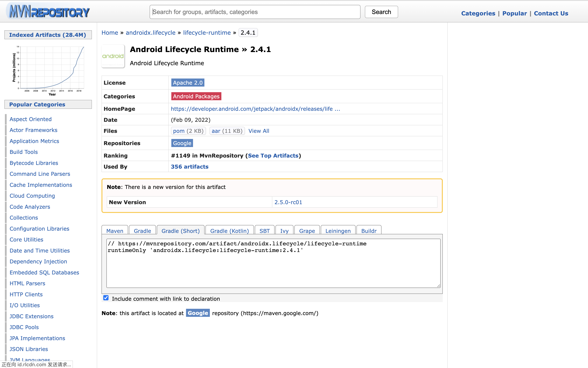Click the Google repository tag in table
This screenshot has height=368, width=588.
click(182, 143)
